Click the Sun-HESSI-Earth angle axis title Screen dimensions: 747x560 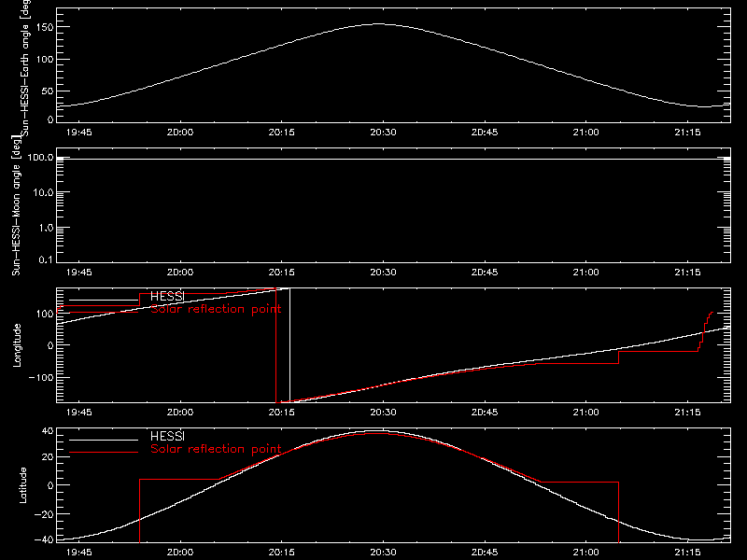point(25,66)
